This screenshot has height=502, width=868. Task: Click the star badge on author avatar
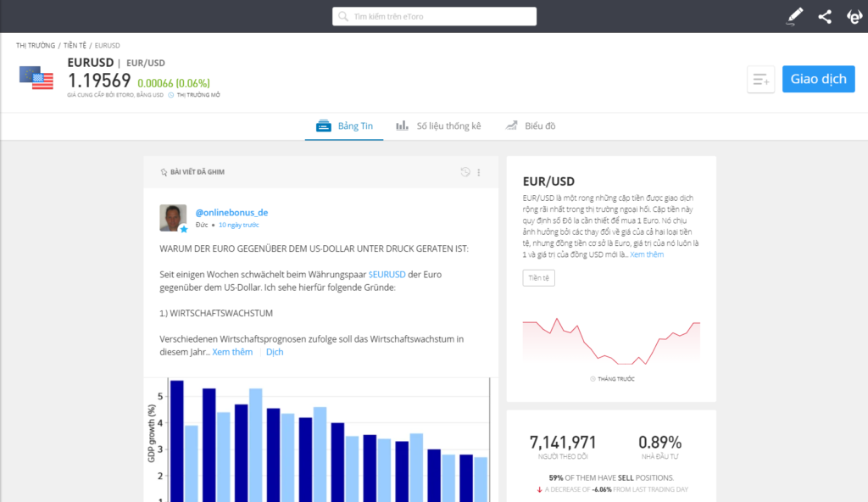point(184,229)
